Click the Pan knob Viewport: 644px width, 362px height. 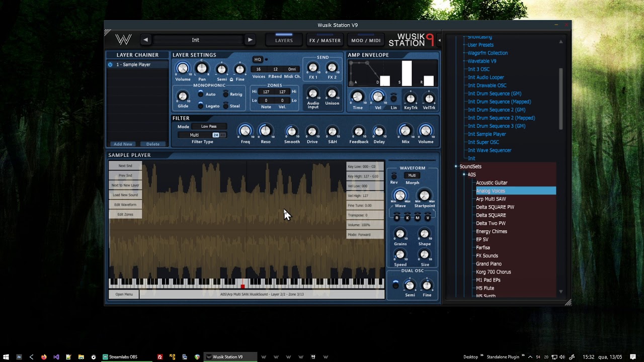[x=202, y=68]
